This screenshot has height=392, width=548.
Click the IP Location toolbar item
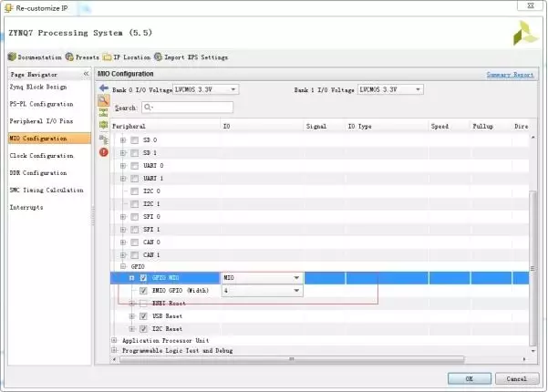(127, 57)
